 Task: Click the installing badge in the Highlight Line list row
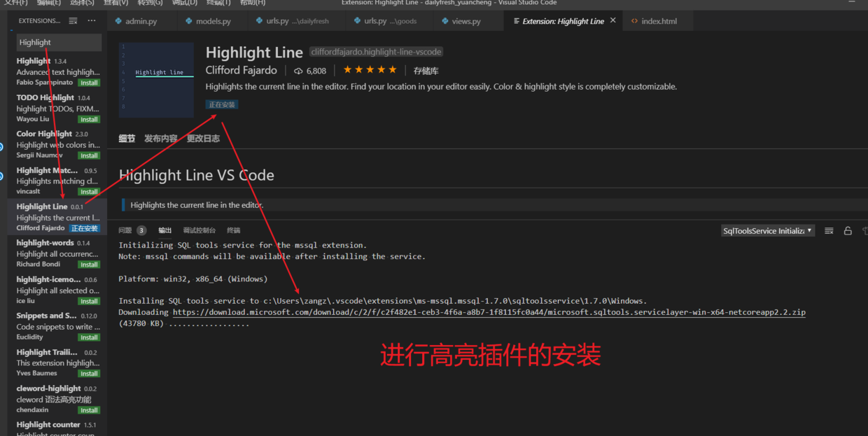coord(85,228)
